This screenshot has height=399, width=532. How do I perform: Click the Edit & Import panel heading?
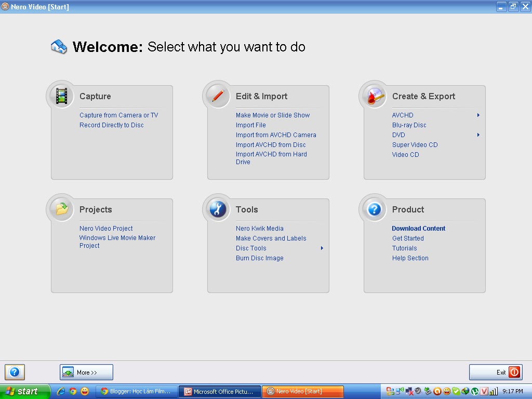point(262,96)
